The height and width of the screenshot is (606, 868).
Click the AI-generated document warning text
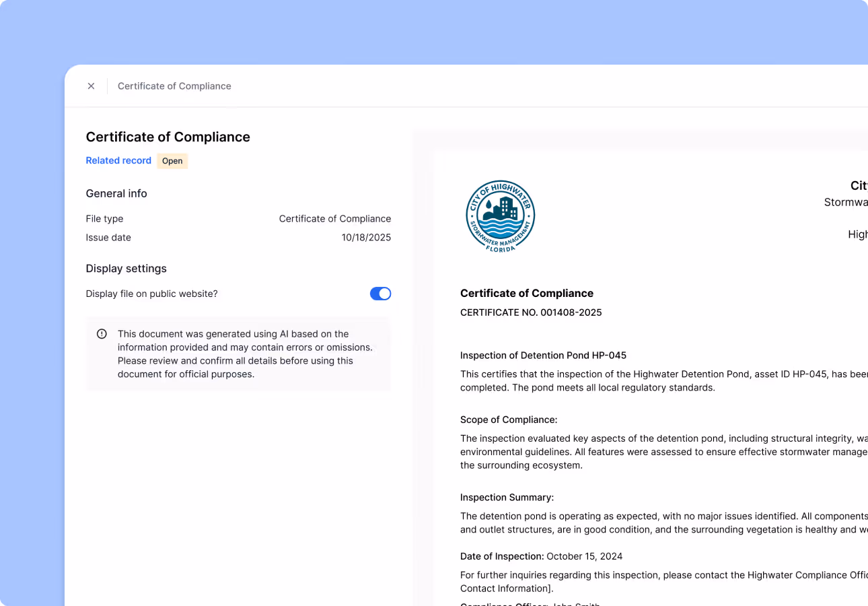[245, 354]
